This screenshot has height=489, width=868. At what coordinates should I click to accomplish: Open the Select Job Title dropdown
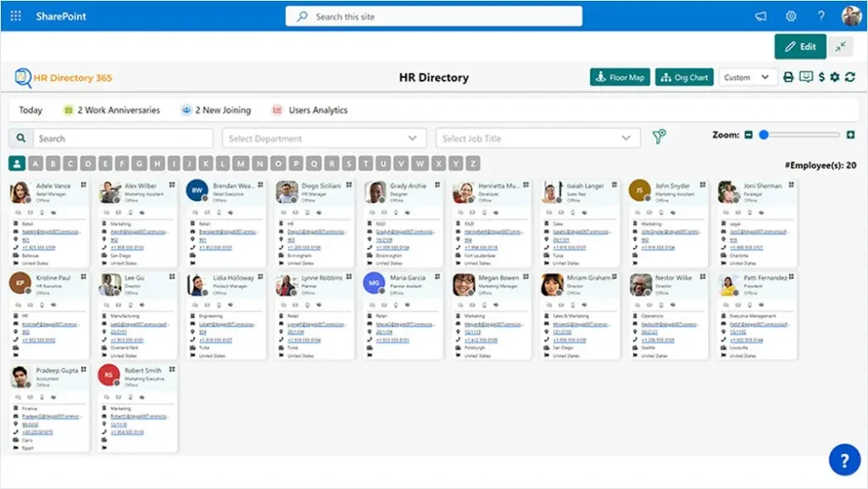[x=538, y=137]
